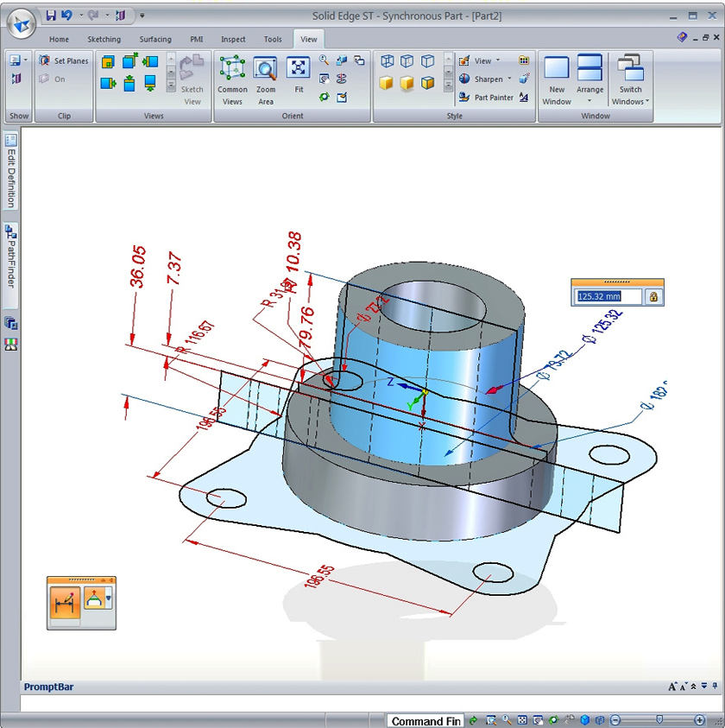
Task: Toggle clipping On in Clip group
Action: click(53, 79)
